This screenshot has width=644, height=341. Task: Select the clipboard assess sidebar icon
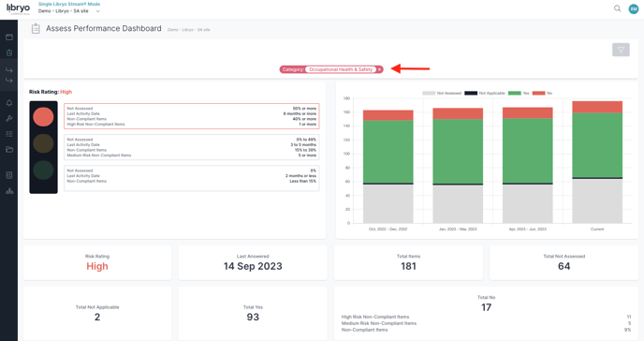pyautogui.click(x=9, y=52)
